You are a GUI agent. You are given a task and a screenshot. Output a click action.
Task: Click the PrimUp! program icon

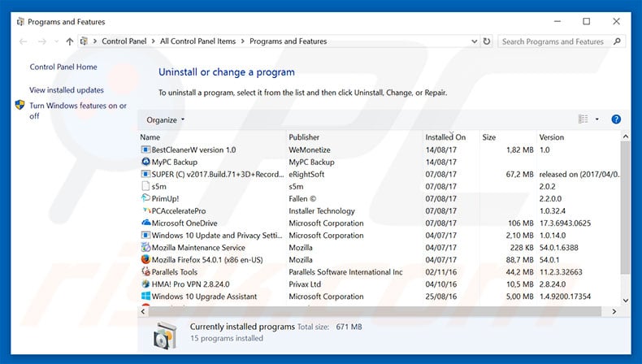coord(145,198)
